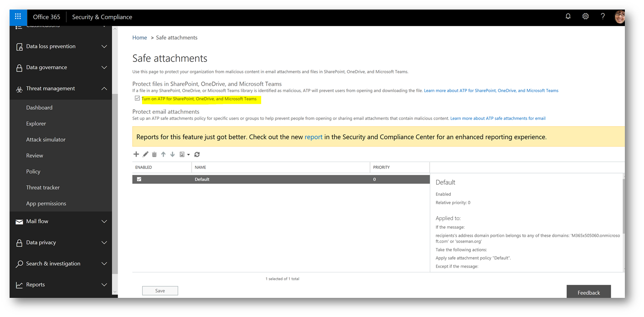Viewport: 644px width, 317px height.
Task: Open Learn more about ATP safe attachments link
Action: pos(498,118)
